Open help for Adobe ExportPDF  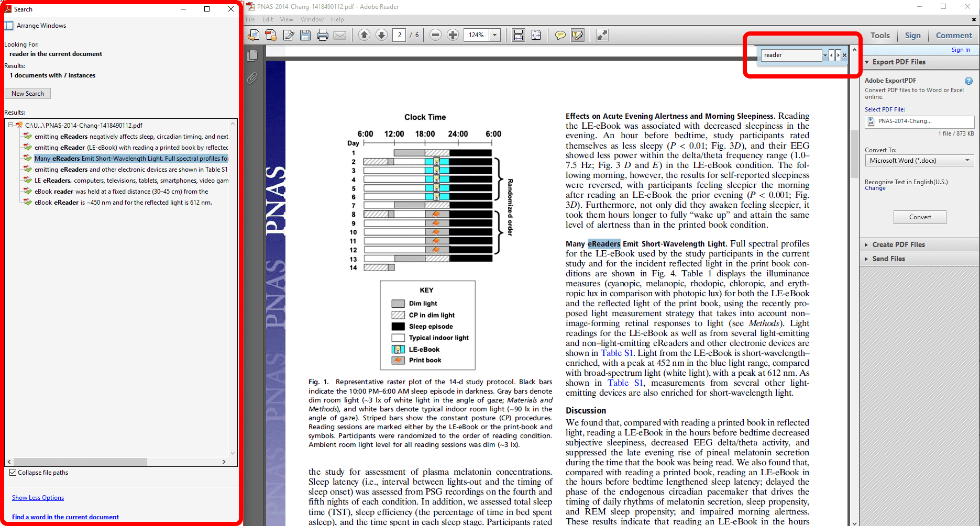point(968,81)
